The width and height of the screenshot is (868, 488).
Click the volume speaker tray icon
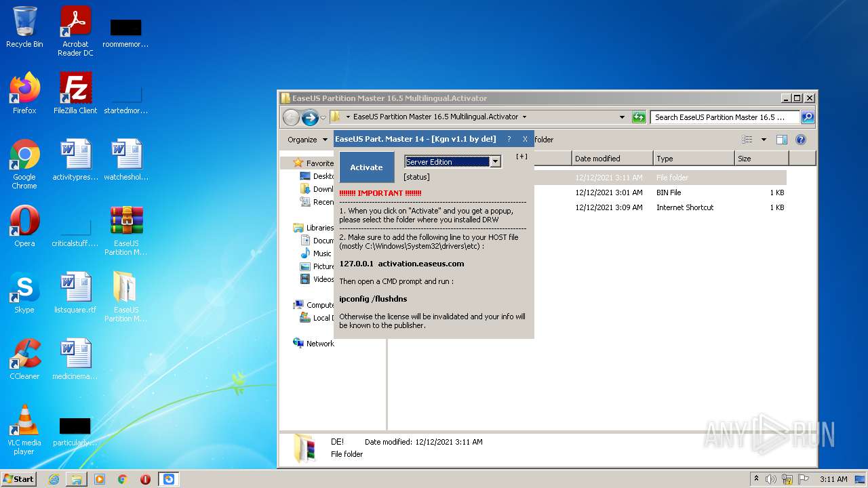tap(771, 479)
